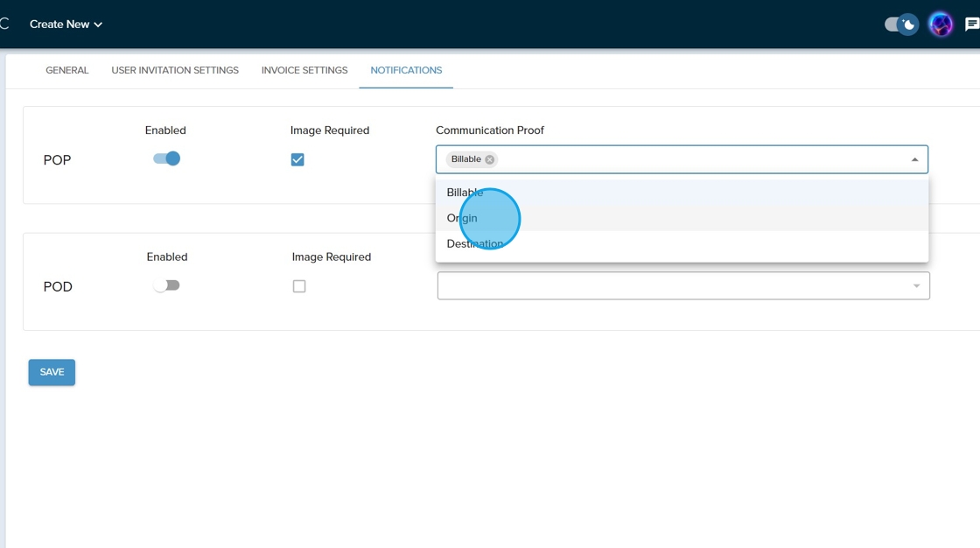This screenshot has width=980, height=548.
Task: Remove the Billable chip from Communication Proof
Action: pos(490,159)
